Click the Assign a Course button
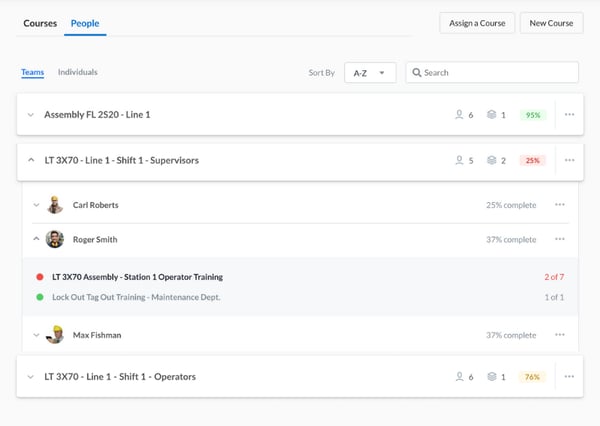Screen dimensions: 600x426 click(476, 23)
